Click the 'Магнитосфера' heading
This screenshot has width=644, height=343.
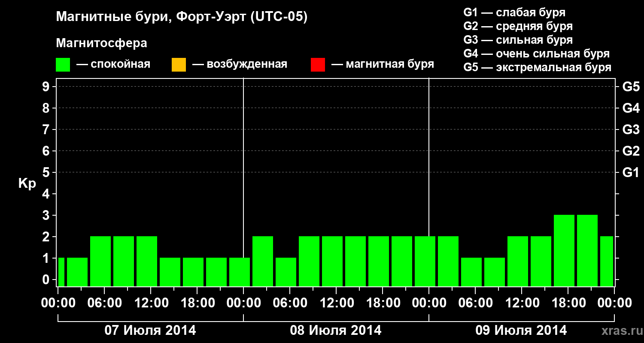pos(102,43)
